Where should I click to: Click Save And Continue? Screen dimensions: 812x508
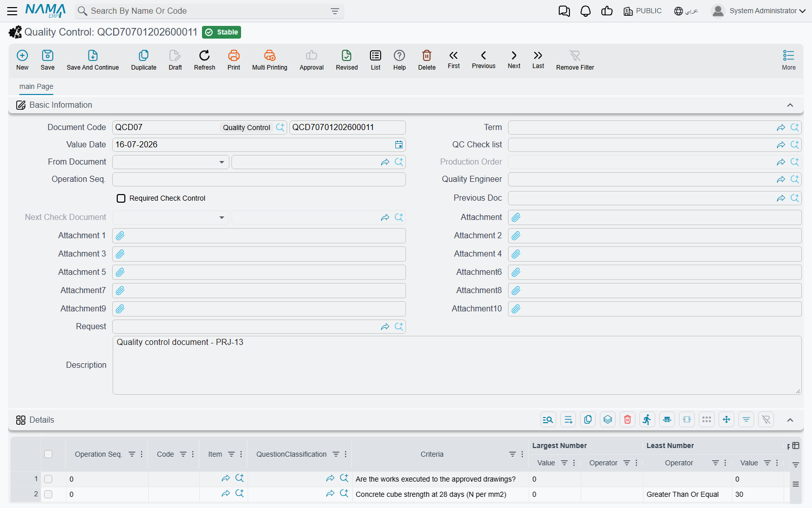click(93, 60)
